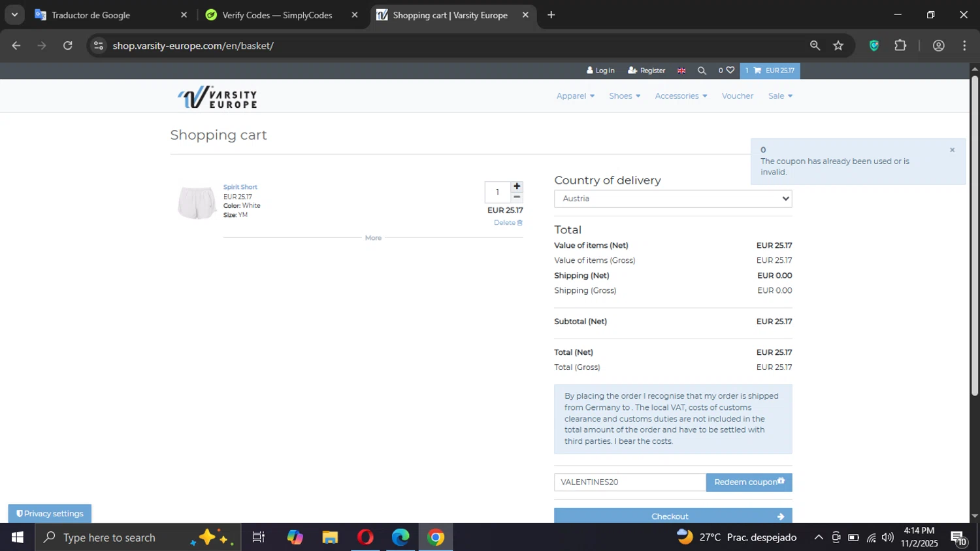Screen dimensions: 980x551
Task: Delete the Spirit Short item
Action: [x=508, y=223]
